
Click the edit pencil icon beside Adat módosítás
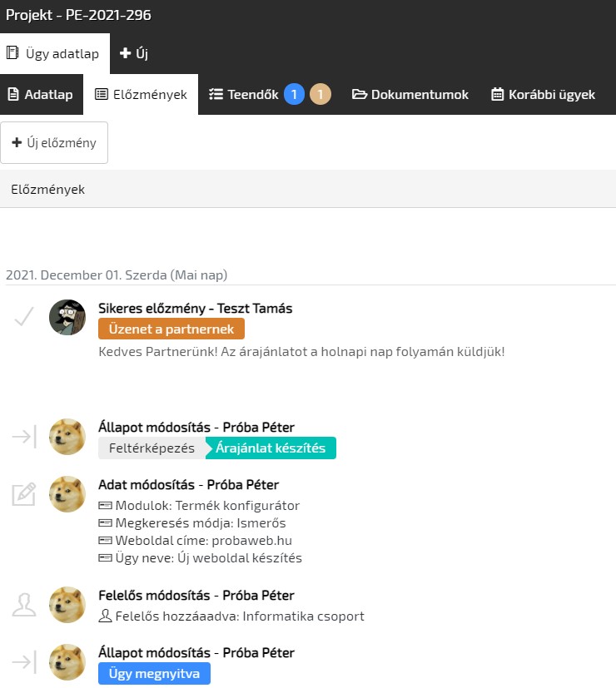pos(24,494)
